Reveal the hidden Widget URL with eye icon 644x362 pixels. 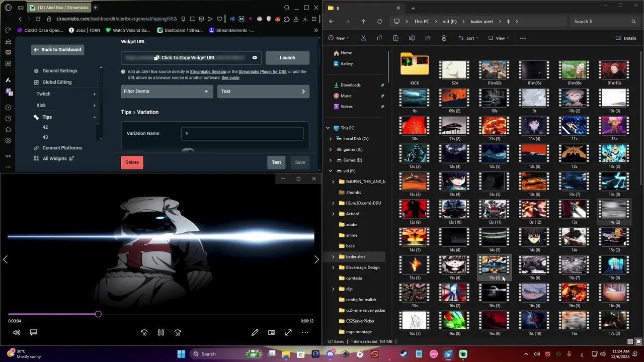255,58
